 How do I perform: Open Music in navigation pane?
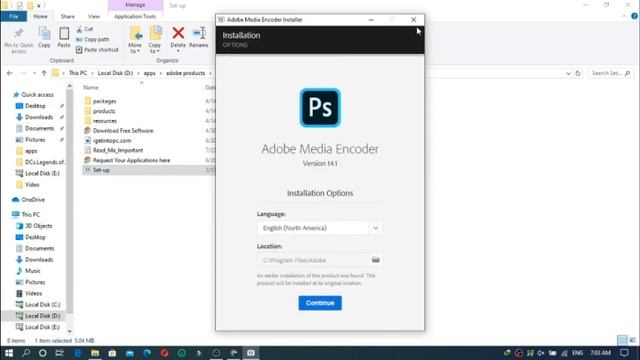tap(33, 271)
